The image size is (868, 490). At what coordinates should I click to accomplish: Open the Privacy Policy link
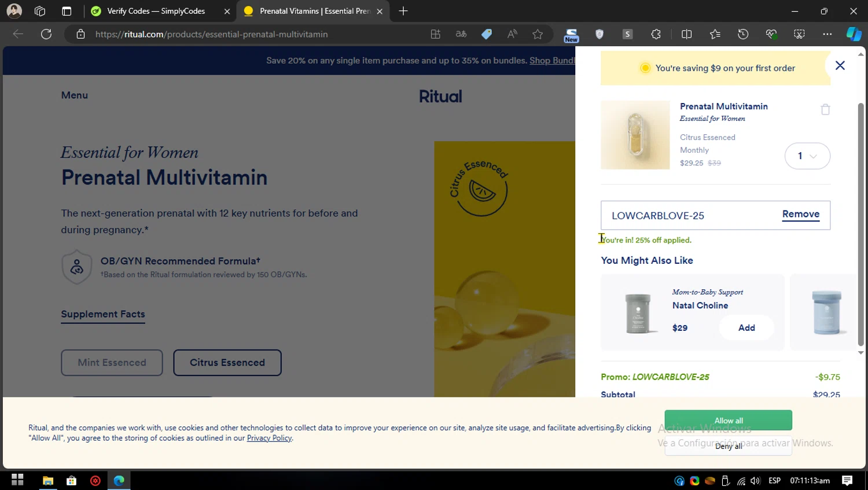[x=269, y=438]
